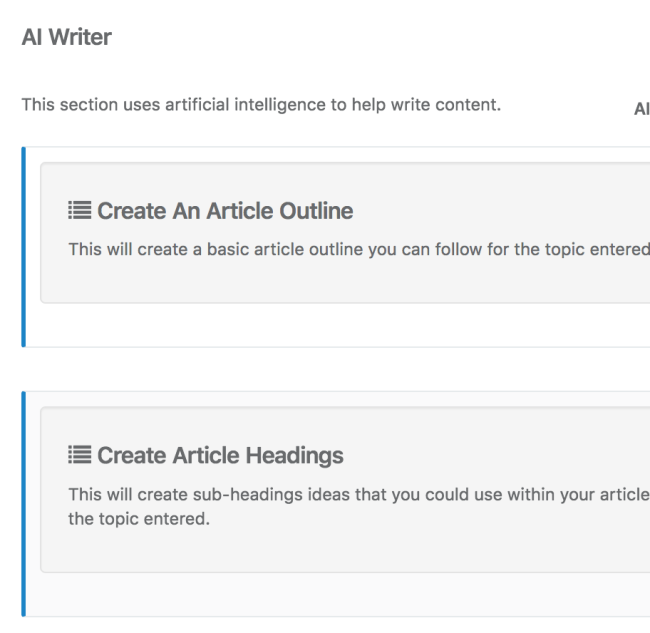Click the list icon beside Create Article Headings
The width and height of the screenshot is (650, 633).
click(80, 454)
